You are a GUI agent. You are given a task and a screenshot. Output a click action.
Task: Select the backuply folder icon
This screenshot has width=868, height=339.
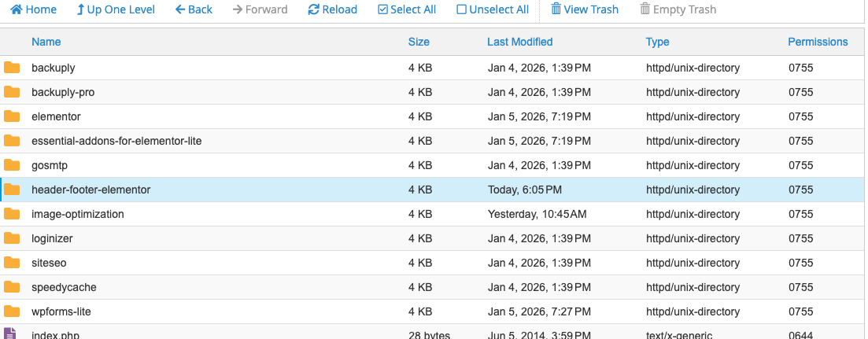click(x=12, y=68)
